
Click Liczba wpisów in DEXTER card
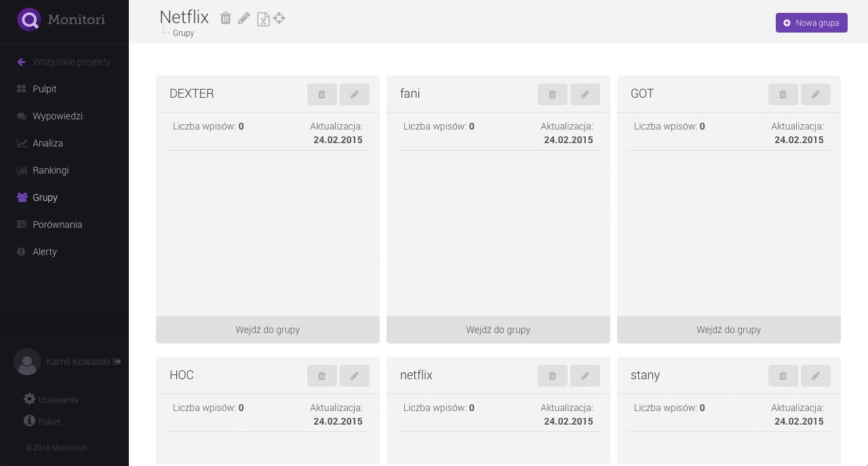(208, 126)
